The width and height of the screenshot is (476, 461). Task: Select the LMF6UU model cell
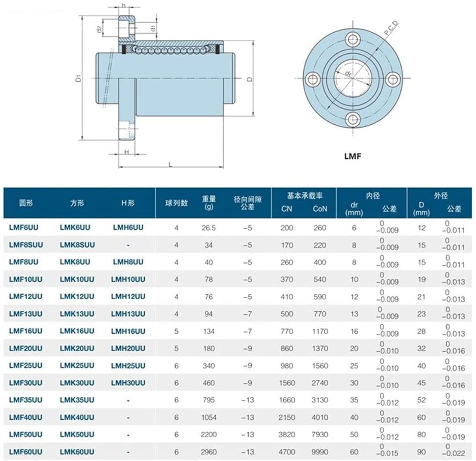click(24, 227)
